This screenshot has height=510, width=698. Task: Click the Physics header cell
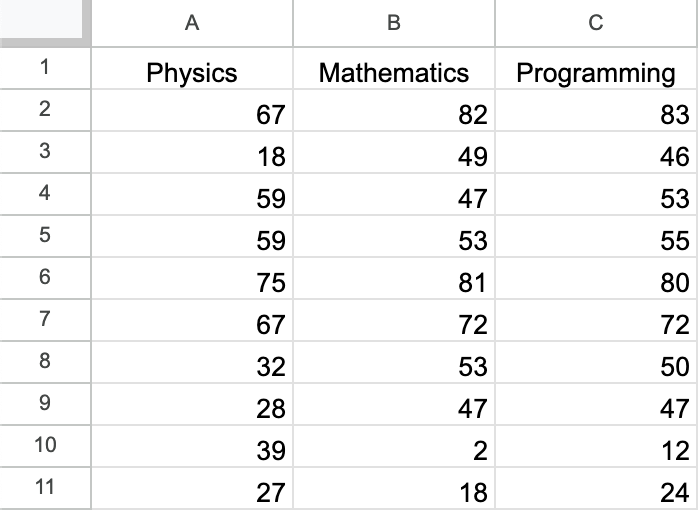[x=192, y=73]
